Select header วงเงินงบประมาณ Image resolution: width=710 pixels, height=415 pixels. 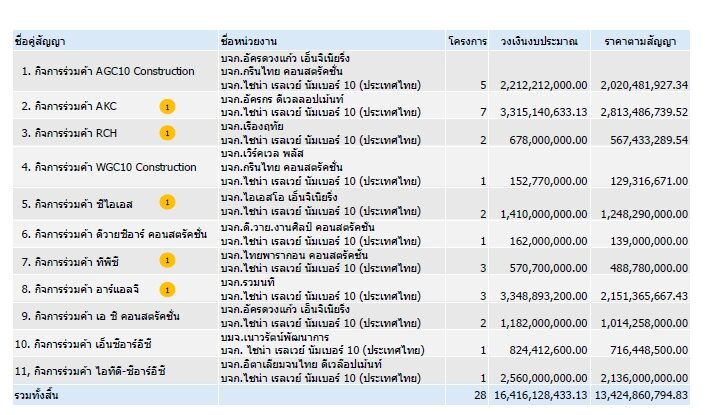[539, 42]
